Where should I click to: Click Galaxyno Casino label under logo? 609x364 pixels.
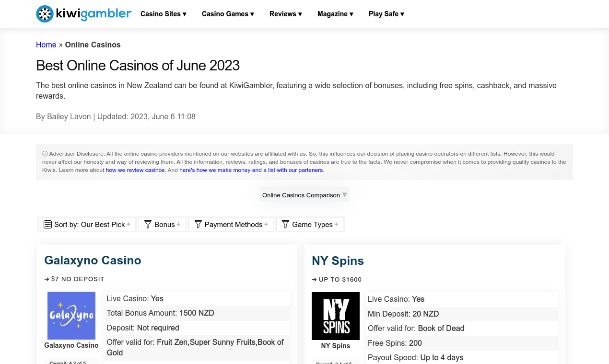[x=71, y=345]
